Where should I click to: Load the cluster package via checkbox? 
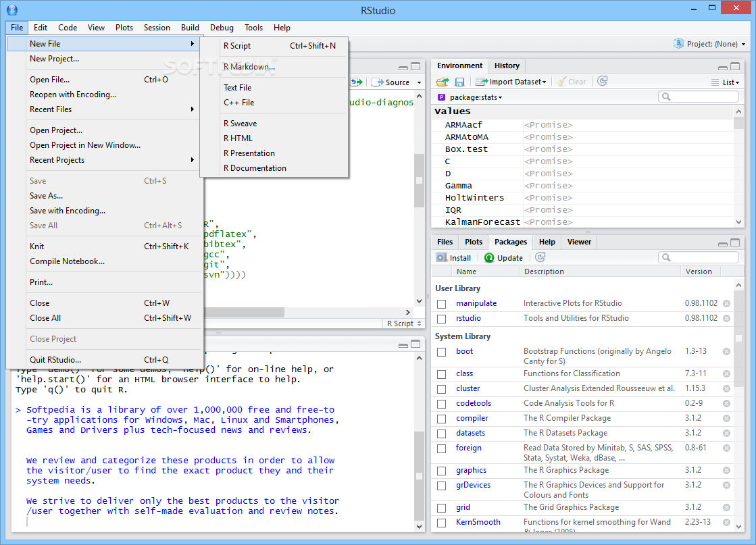[441, 390]
